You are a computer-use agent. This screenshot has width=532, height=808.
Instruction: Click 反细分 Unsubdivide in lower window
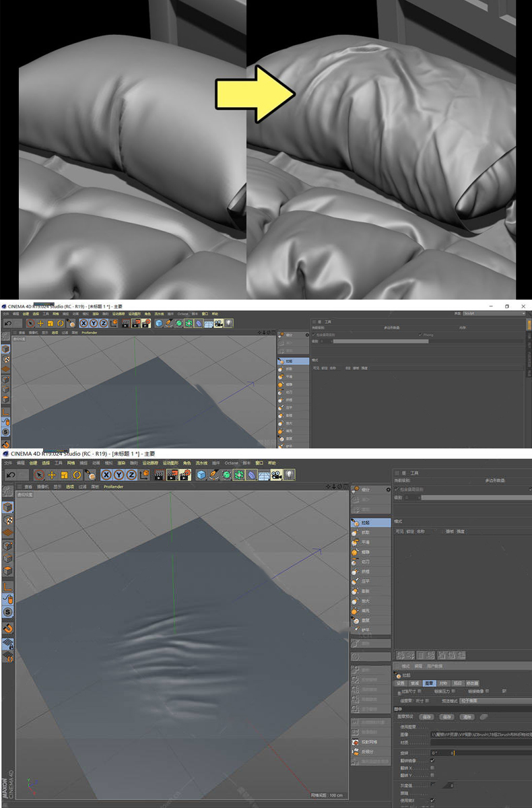[x=370, y=752]
